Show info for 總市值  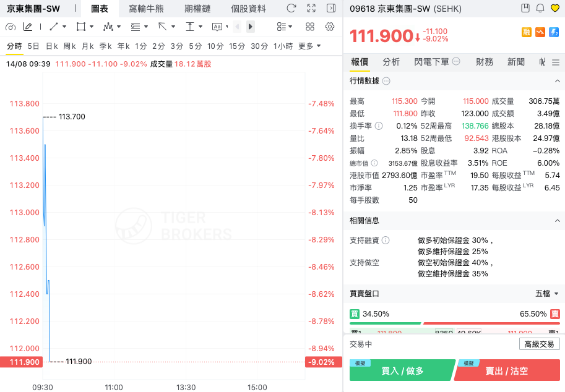(374, 163)
